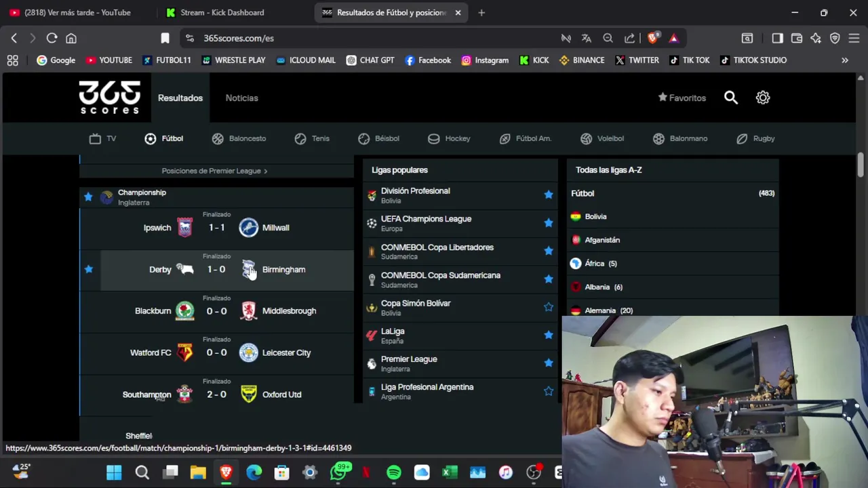This screenshot has width=868, height=488.
Task: Click the bookmark this page icon
Action: pos(165,38)
